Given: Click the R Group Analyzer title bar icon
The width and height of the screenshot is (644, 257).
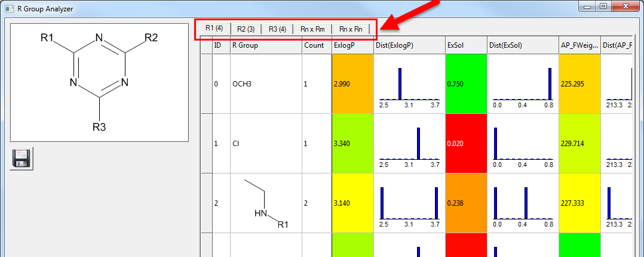Looking at the screenshot, I should point(10,8).
